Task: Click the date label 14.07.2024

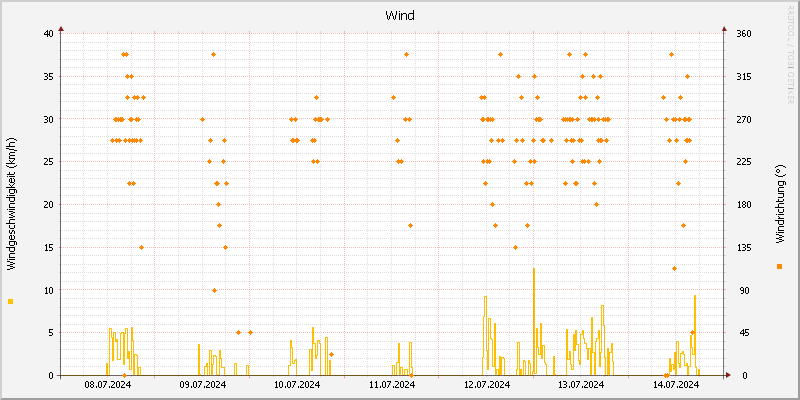Action: click(x=676, y=384)
